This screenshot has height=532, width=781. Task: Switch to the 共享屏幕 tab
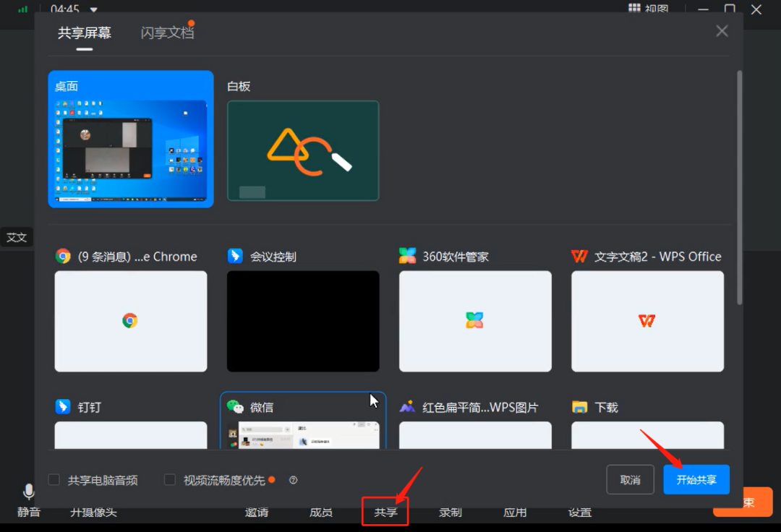click(x=84, y=33)
